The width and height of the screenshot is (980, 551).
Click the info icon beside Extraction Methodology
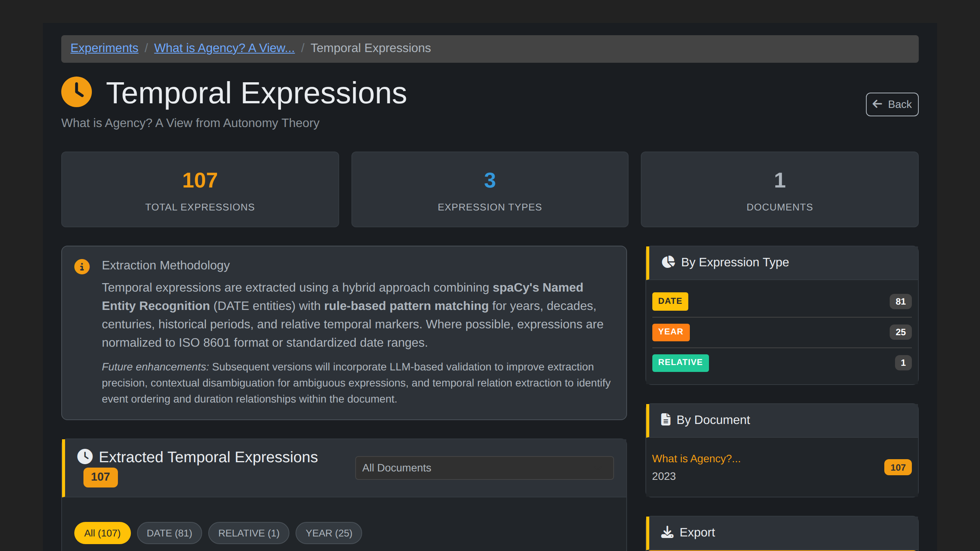[x=82, y=266]
